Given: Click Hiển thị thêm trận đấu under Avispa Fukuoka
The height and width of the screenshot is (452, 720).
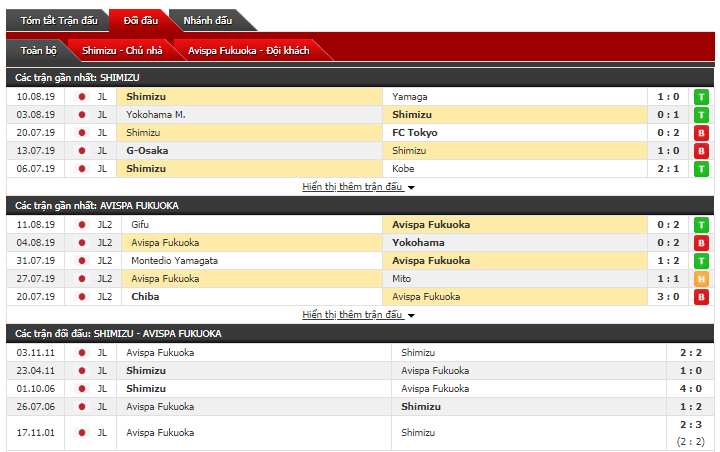Looking at the screenshot, I should 352,315.
